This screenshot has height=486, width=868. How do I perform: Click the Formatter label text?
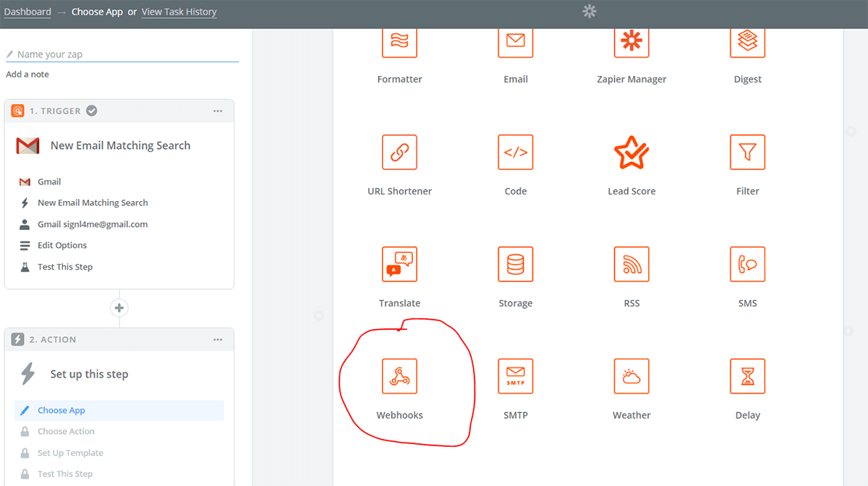click(399, 79)
